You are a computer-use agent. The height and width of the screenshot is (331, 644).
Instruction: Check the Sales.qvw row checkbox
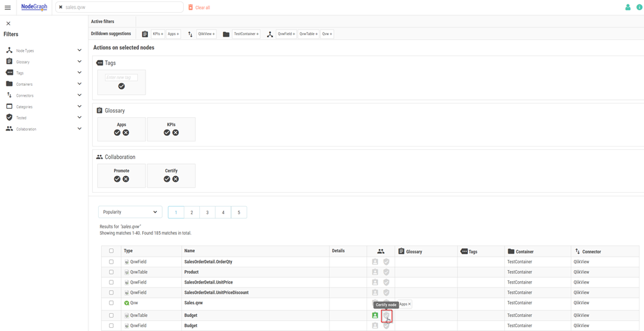tap(111, 303)
